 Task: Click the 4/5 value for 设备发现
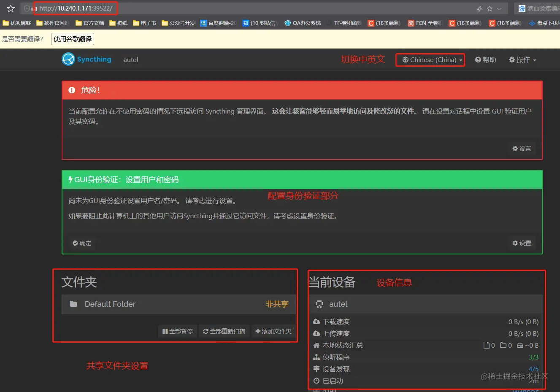533,369
